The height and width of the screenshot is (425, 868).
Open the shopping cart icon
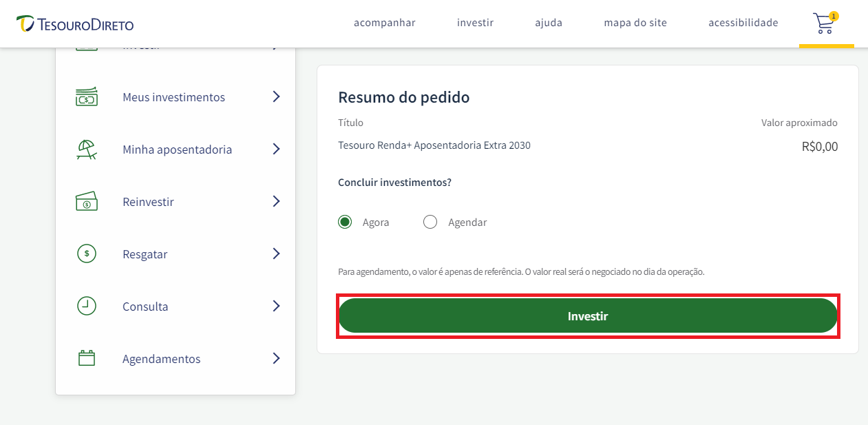[x=825, y=23]
